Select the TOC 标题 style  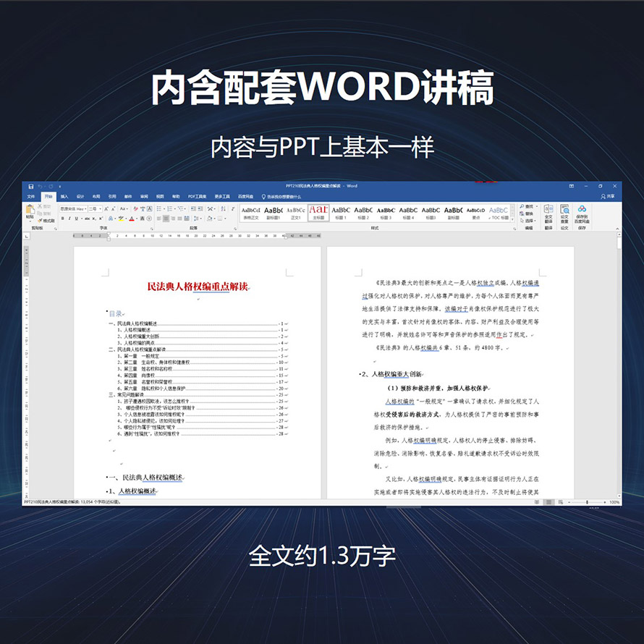pos(499,213)
